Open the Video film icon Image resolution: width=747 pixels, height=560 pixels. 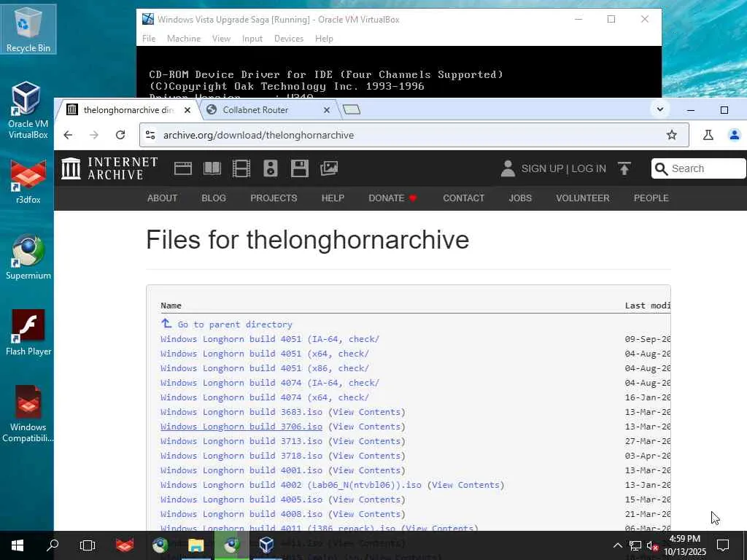point(241,168)
